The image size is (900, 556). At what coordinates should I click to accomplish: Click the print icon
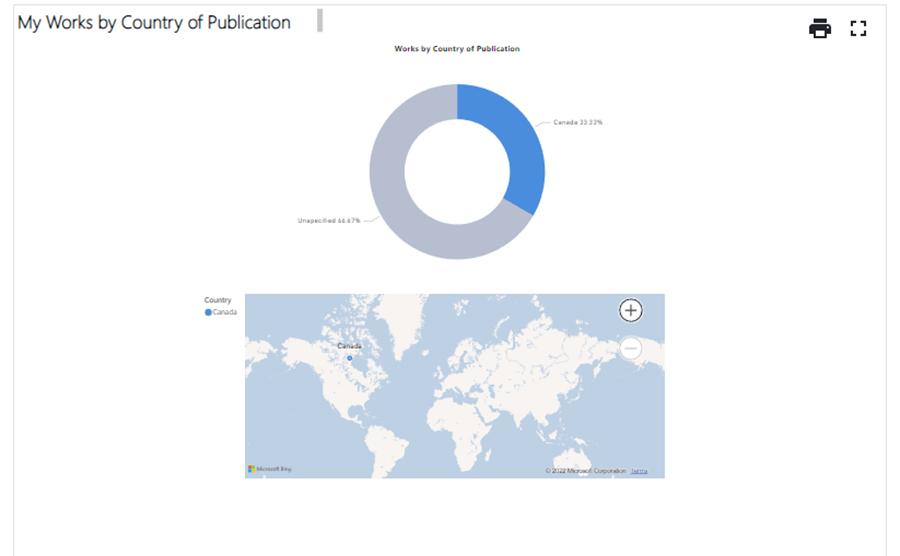click(820, 29)
